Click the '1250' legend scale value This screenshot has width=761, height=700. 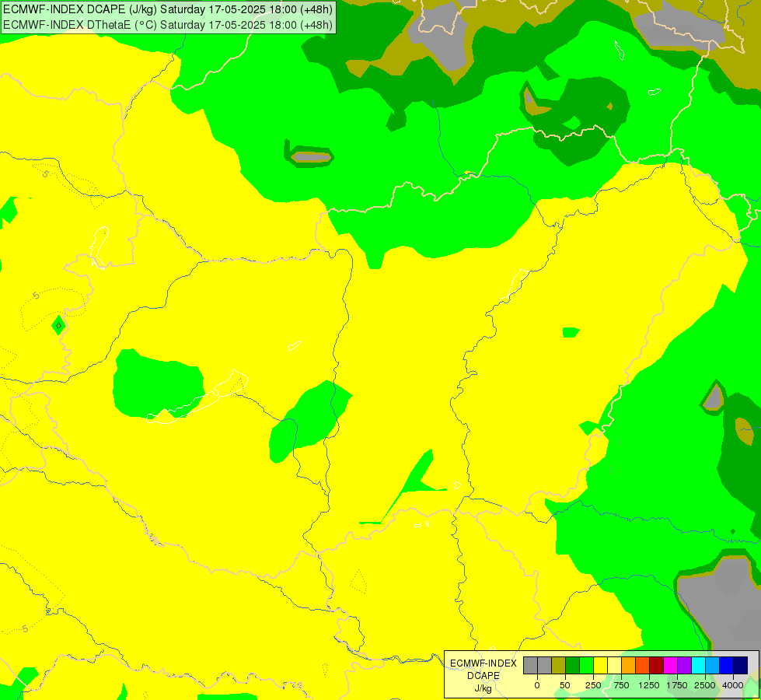click(x=649, y=685)
